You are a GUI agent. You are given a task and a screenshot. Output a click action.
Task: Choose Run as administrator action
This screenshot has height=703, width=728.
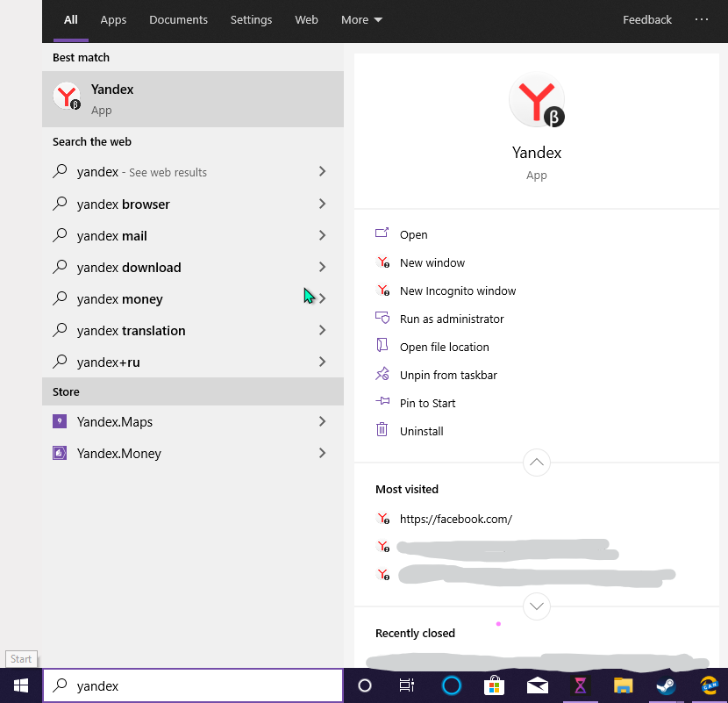click(x=452, y=319)
